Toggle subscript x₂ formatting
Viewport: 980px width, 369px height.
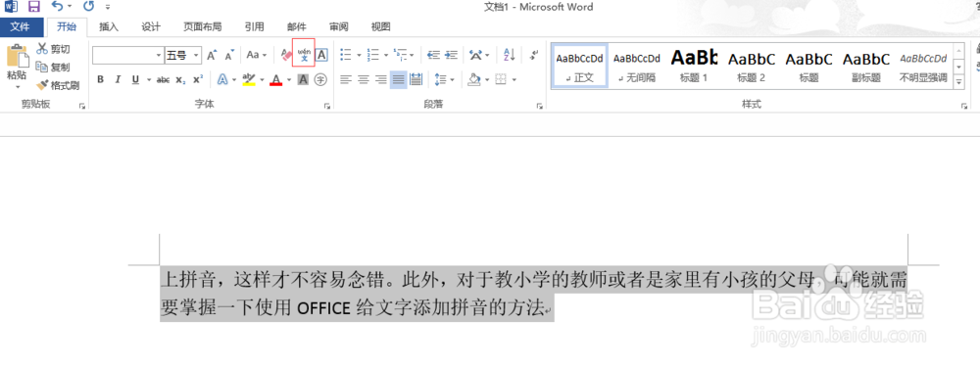point(180,79)
